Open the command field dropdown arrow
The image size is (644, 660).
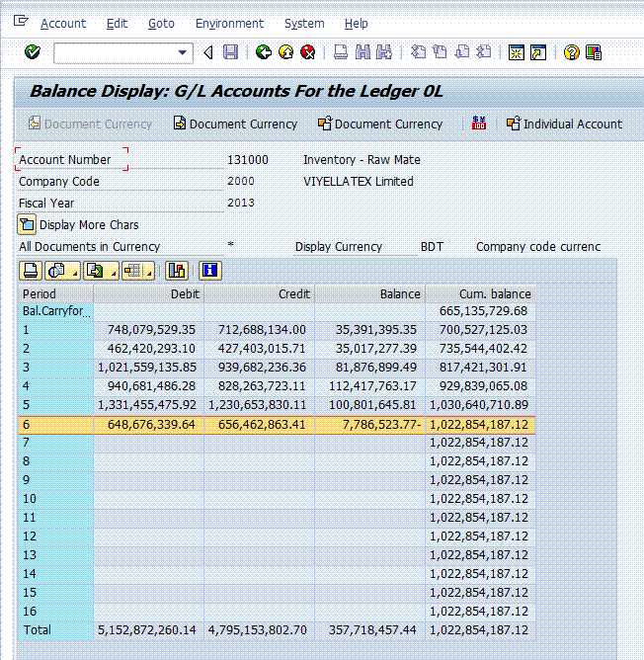pos(182,52)
